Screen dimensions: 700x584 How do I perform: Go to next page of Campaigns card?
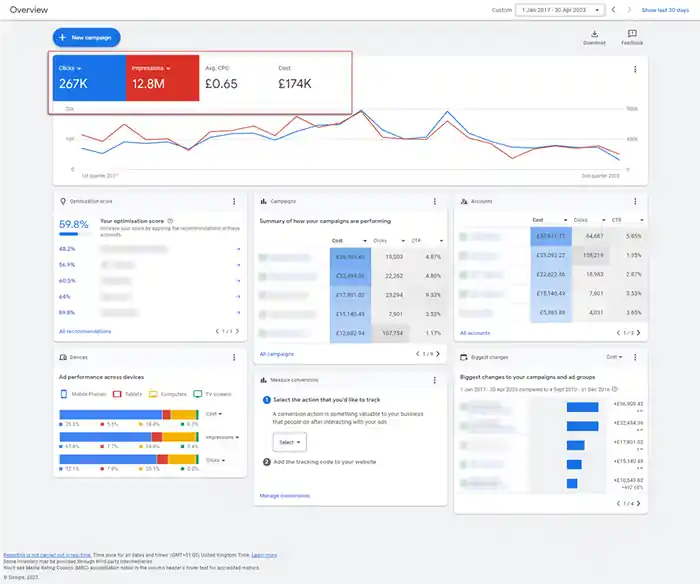[438, 354]
